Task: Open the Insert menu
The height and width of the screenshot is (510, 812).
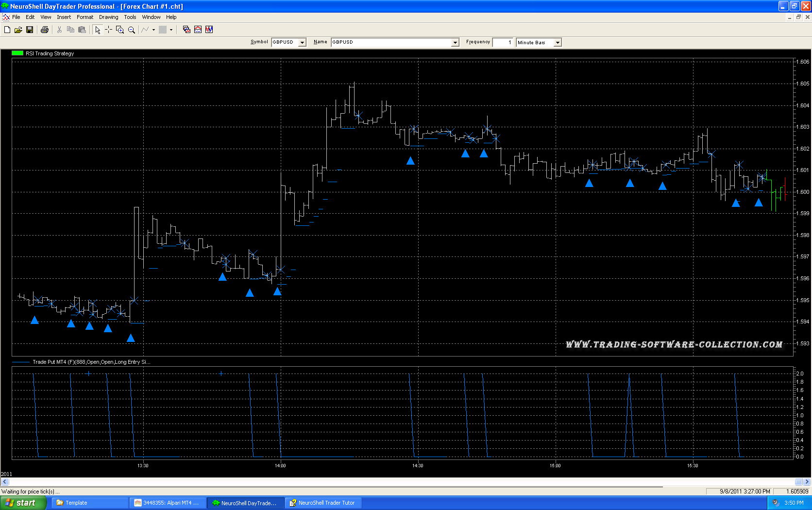Action: [64, 17]
